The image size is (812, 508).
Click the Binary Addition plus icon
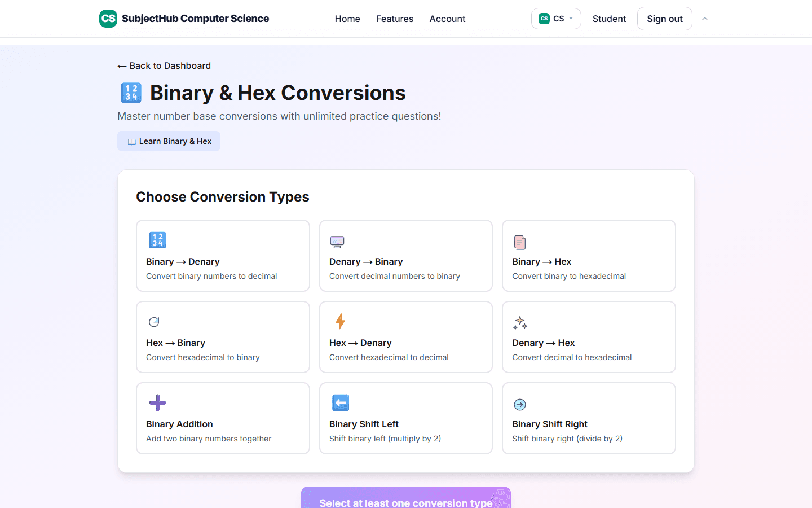(x=157, y=402)
